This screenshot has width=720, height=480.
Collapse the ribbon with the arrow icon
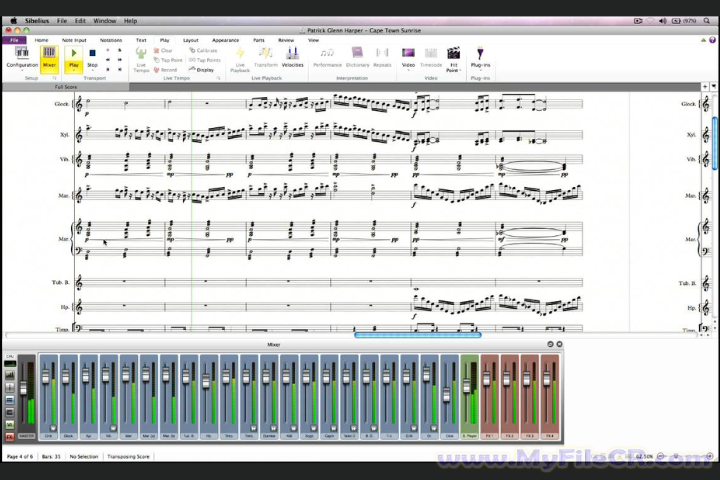point(703,40)
